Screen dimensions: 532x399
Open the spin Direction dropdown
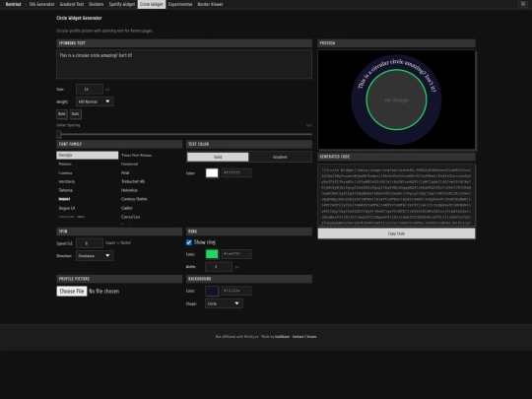[95, 256]
